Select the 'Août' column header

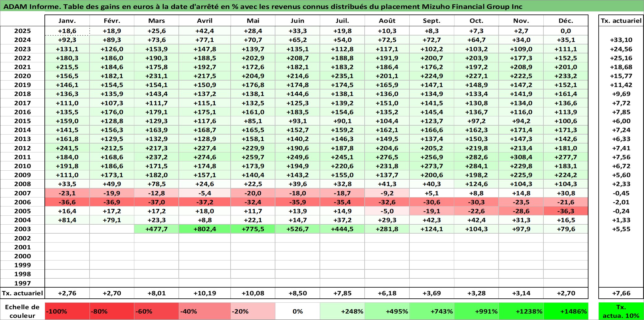387,21
